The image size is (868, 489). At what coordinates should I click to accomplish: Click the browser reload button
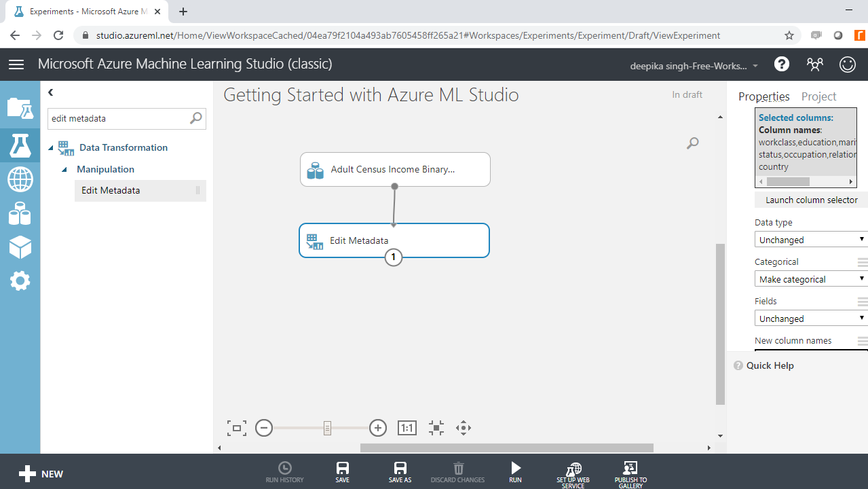click(58, 35)
